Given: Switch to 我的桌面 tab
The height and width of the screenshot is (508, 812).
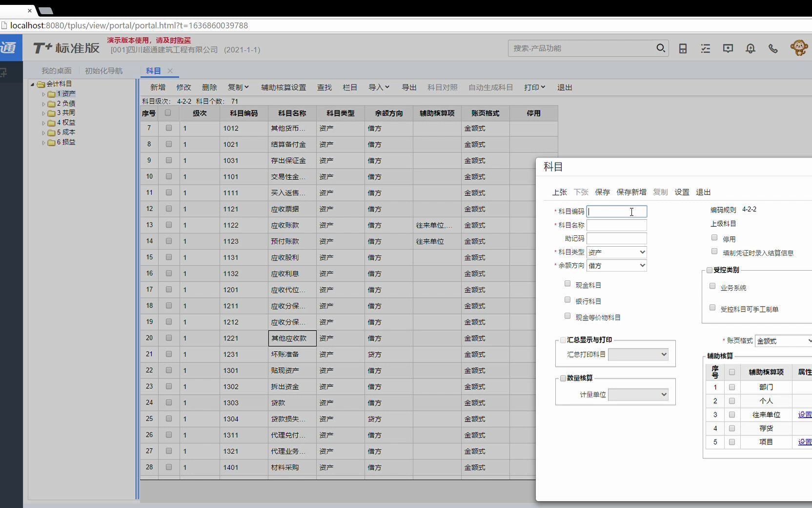Looking at the screenshot, I should click(x=56, y=71).
